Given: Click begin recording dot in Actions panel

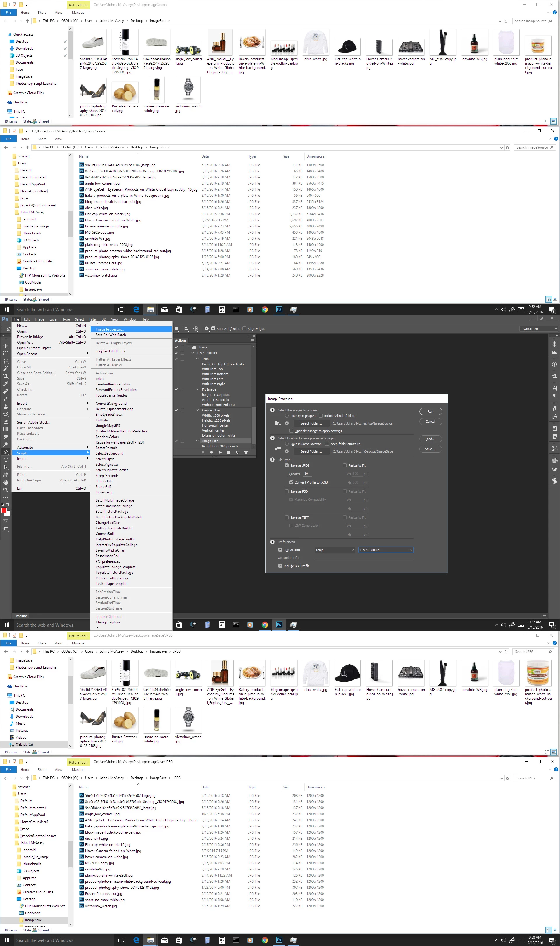Looking at the screenshot, I should click(211, 453).
